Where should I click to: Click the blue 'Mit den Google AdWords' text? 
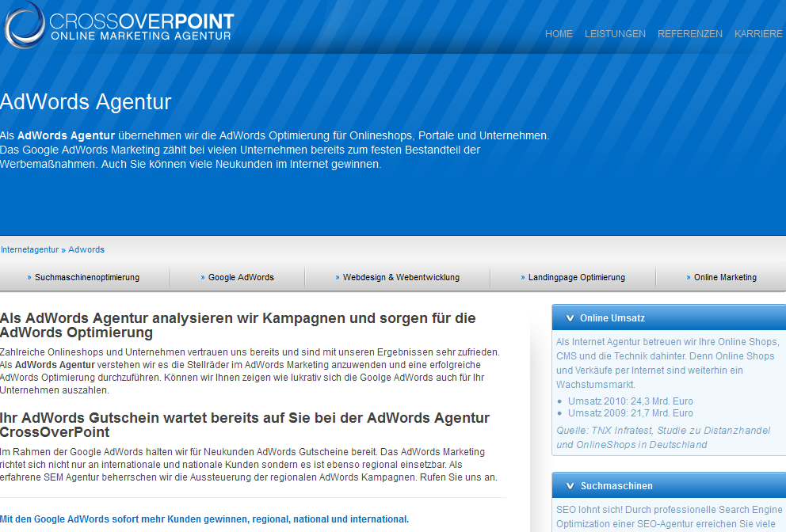(204, 519)
